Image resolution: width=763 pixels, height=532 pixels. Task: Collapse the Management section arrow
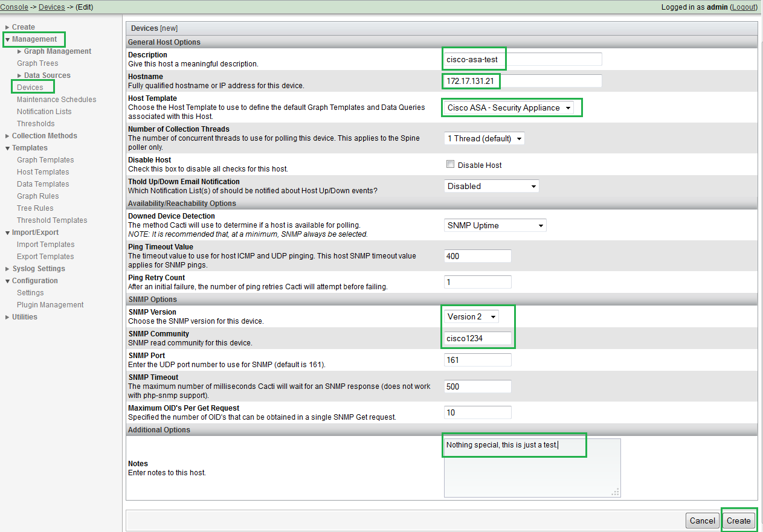(7, 39)
